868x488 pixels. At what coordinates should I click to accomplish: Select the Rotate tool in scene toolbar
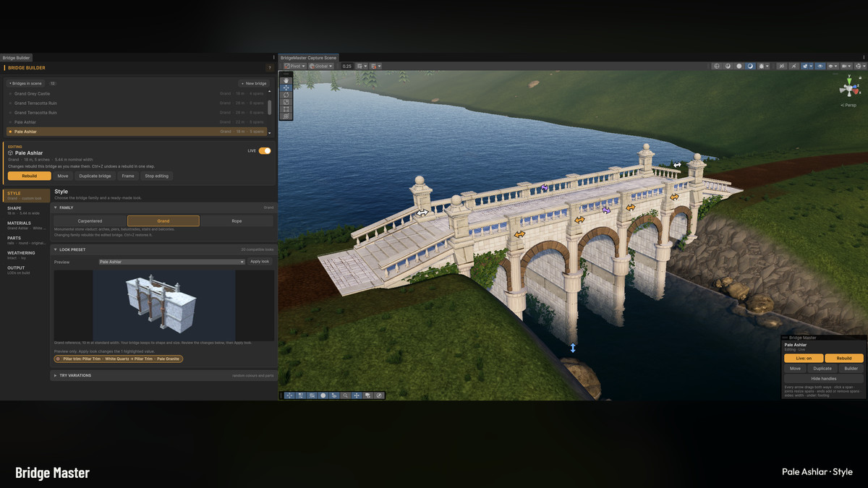pos(286,95)
